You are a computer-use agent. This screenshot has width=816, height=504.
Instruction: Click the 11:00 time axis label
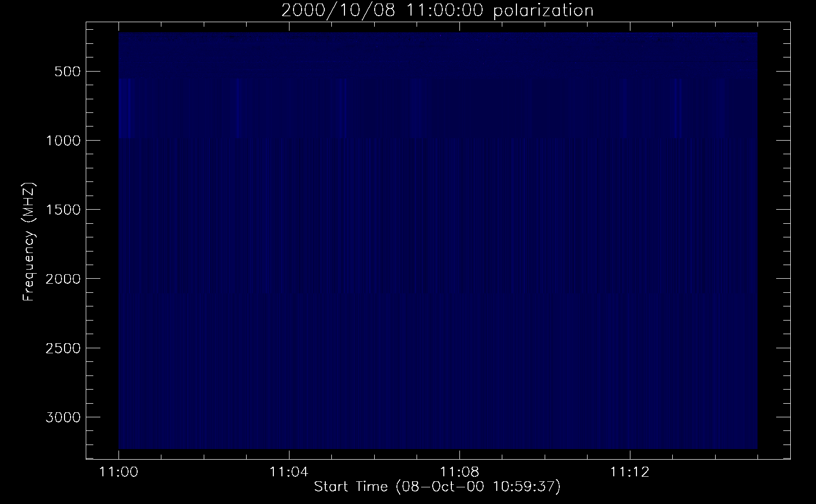[x=119, y=472]
